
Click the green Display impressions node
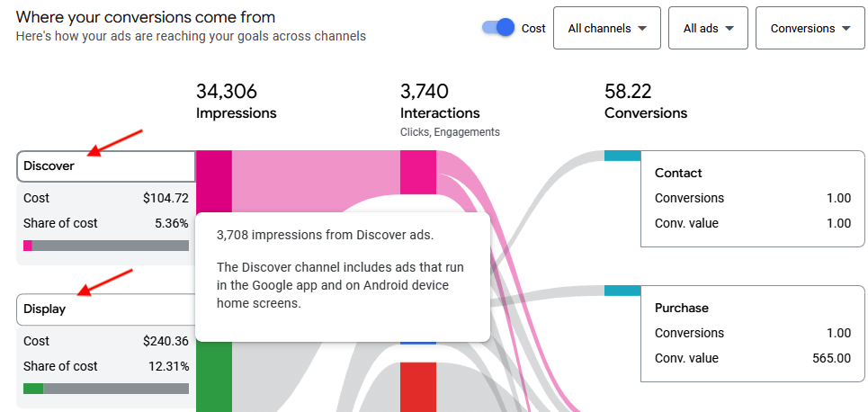(x=213, y=378)
